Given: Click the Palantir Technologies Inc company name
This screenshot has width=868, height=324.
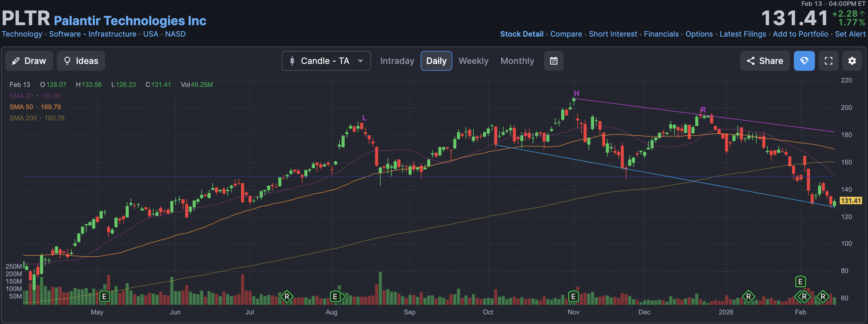Looking at the screenshot, I should pos(130,20).
